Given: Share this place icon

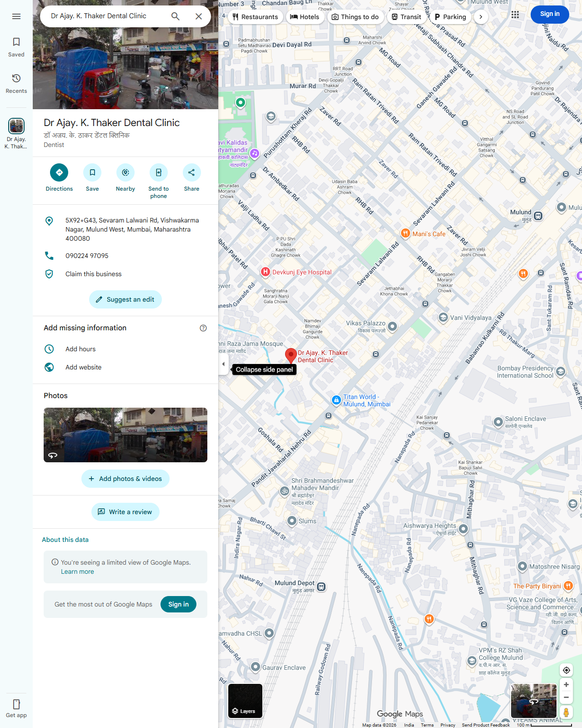Looking at the screenshot, I should coord(191,172).
